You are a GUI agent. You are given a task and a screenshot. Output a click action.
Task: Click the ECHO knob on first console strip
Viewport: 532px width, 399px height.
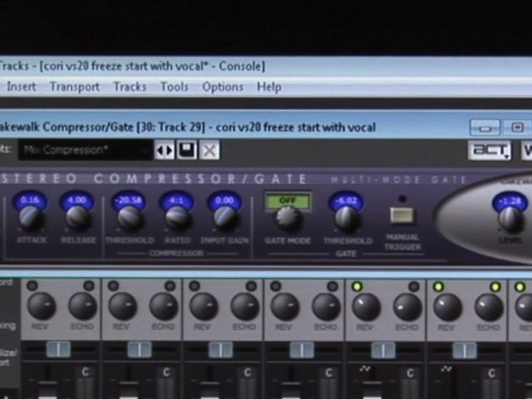[83, 306]
